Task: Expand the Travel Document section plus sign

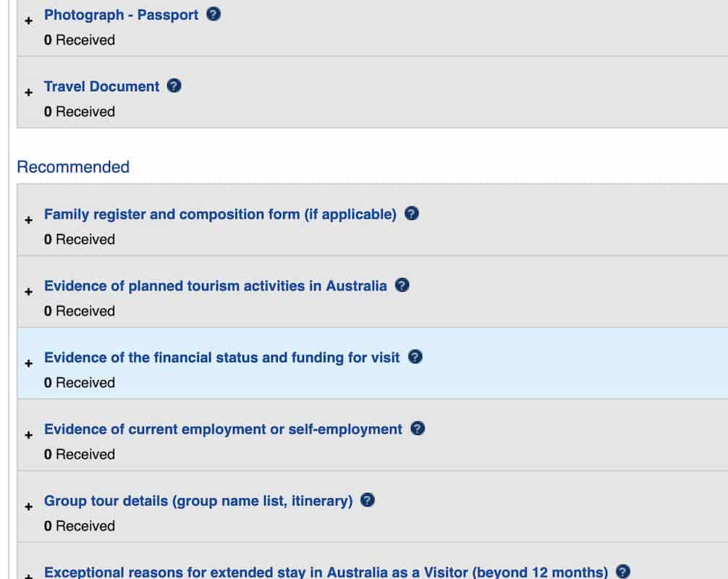Action: pos(29,93)
